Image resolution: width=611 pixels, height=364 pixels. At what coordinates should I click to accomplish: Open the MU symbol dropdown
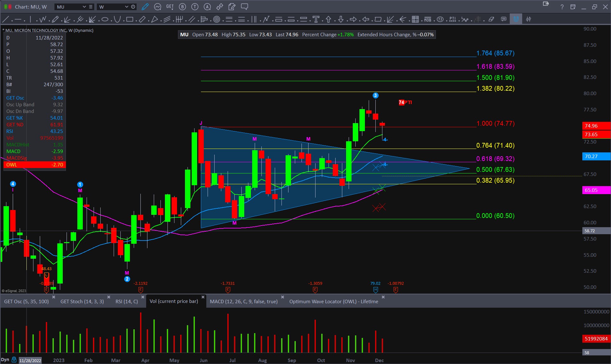coord(84,7)
